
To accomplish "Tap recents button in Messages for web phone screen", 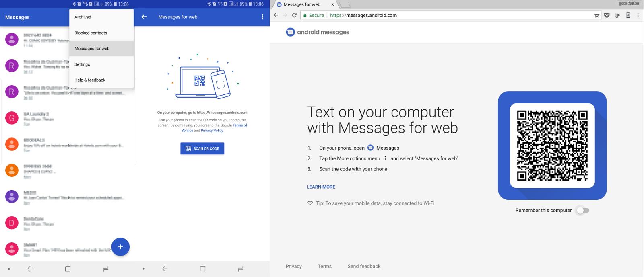I will coord(240,269).
